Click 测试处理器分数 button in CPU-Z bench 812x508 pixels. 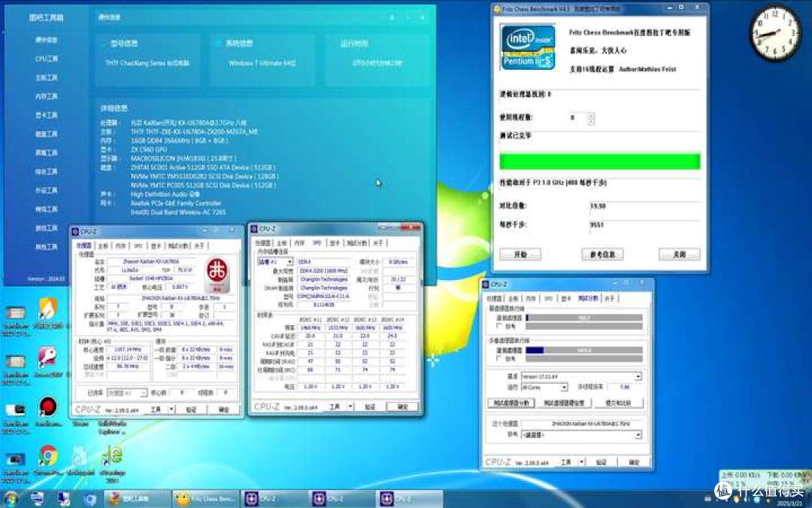(x=511, y=403)
